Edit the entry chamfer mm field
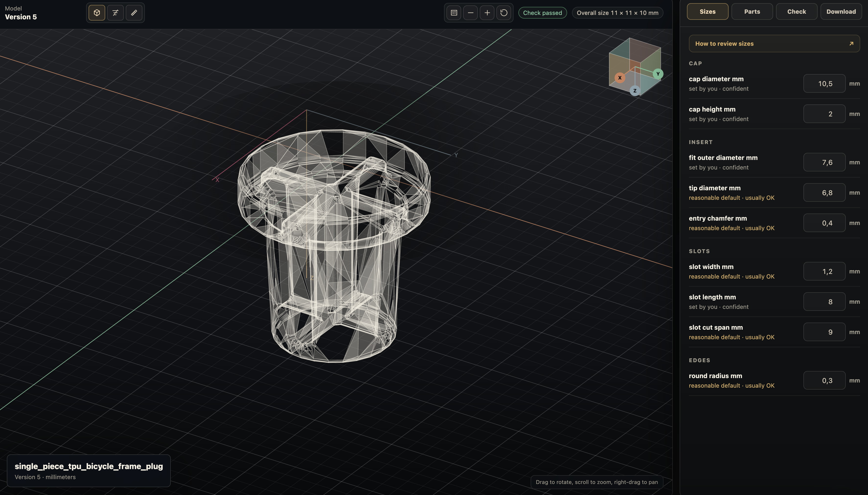This screenshot has height=495, width=868. 824,223
